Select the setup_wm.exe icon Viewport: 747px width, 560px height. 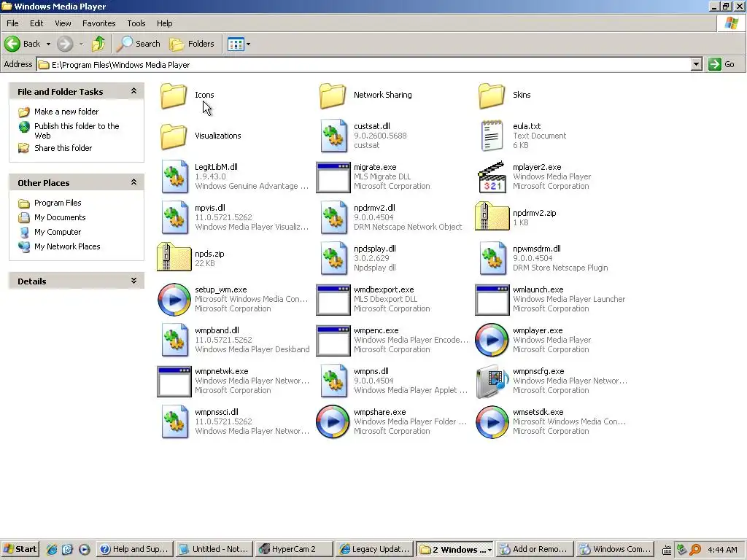point(174,300)
